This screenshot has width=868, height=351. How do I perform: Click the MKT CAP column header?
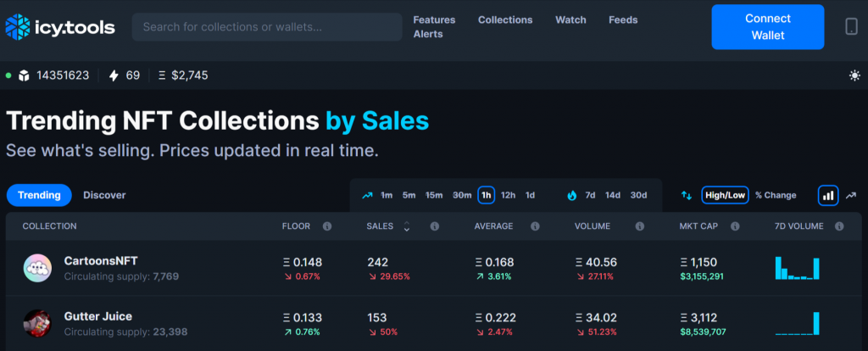[x=698, y=226]
